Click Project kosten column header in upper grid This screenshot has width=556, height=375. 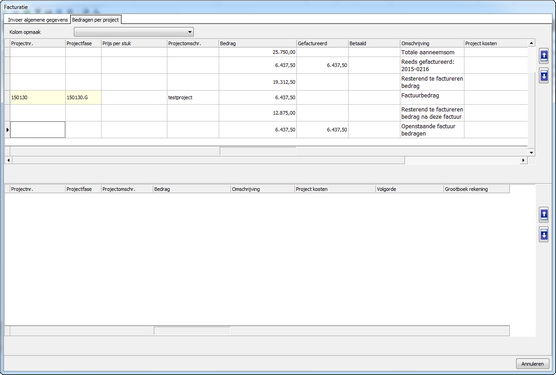(496, 43)
